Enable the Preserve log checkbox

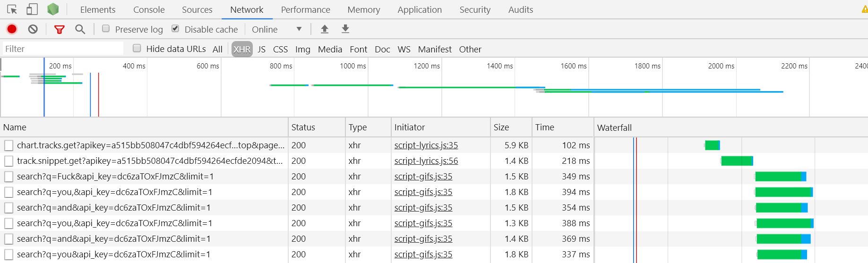tap(106, 29)
